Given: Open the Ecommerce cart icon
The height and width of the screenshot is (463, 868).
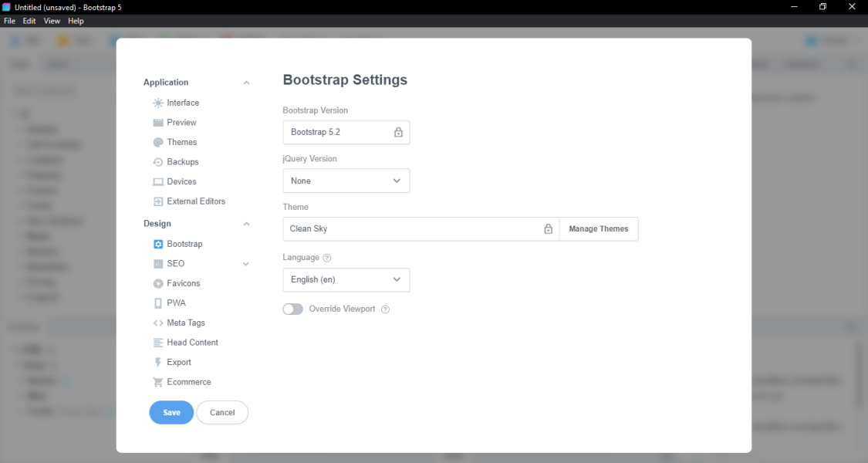Looking at the screenshot, I should click(x=157, y=382).
